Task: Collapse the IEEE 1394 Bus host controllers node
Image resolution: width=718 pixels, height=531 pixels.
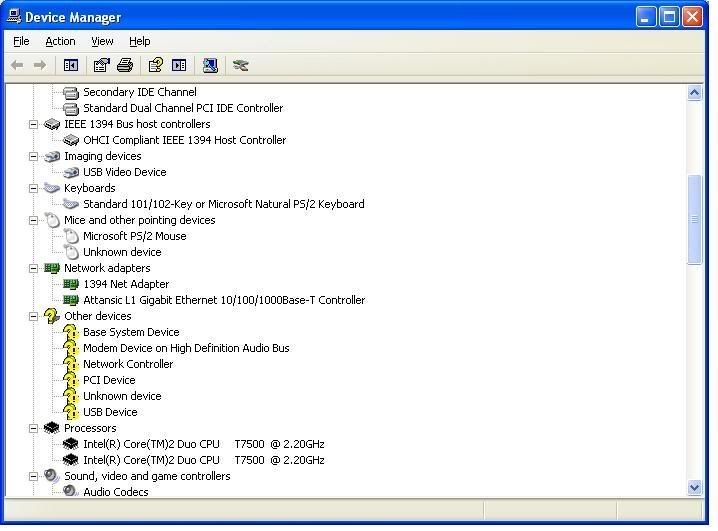Action: 33,124
